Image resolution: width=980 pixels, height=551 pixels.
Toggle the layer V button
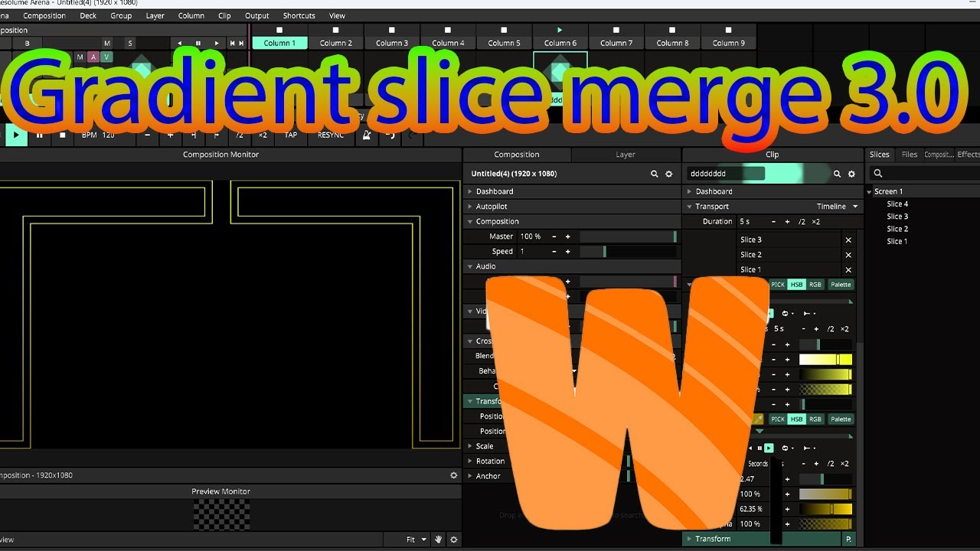[106, 57]
